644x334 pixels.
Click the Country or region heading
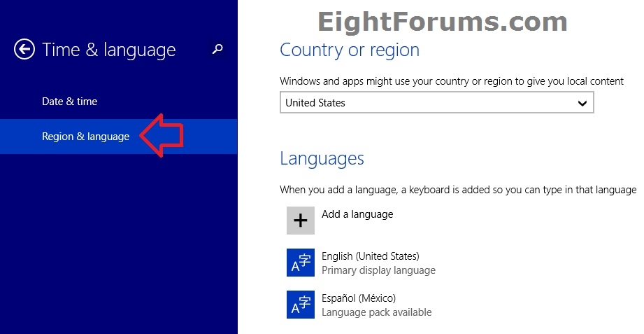click(x=349, y=50)
